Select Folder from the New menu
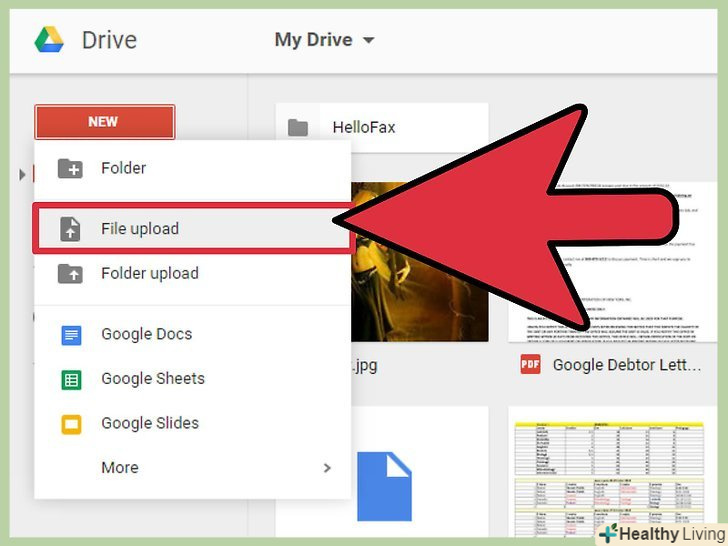 [x=192, y=168]
